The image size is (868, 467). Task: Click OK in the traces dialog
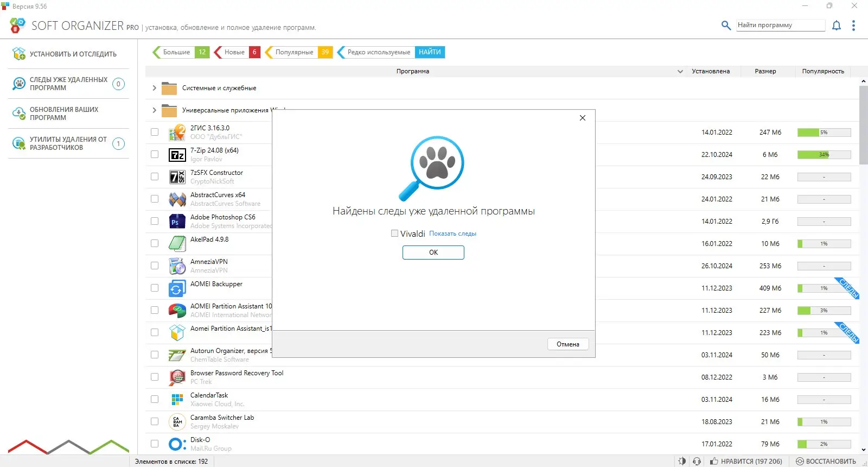pyautogui.click(x=433, y=253)
